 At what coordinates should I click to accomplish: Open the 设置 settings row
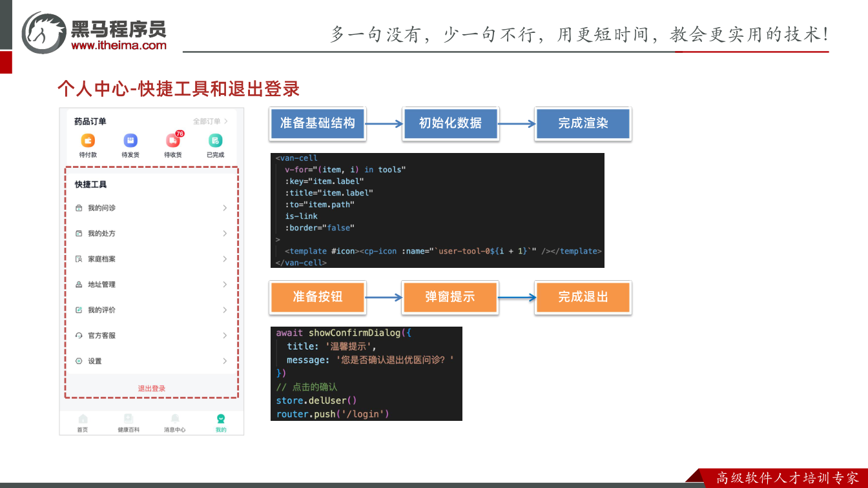tap(152, 361)
